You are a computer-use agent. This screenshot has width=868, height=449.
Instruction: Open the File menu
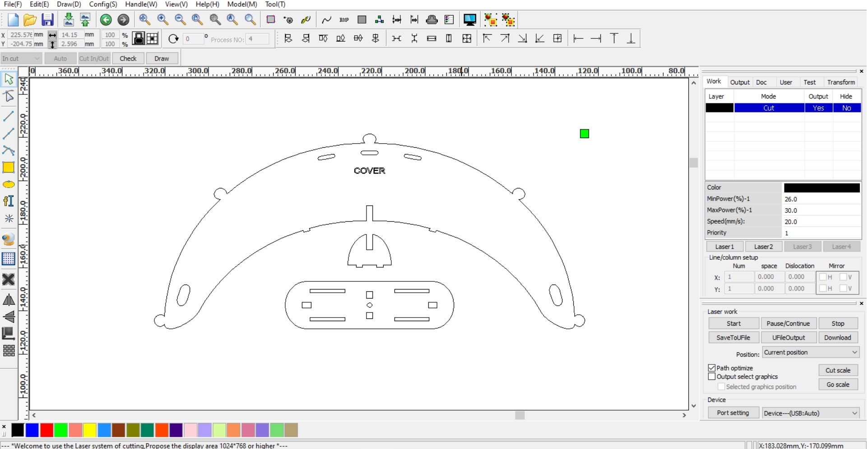coord(13,4)
